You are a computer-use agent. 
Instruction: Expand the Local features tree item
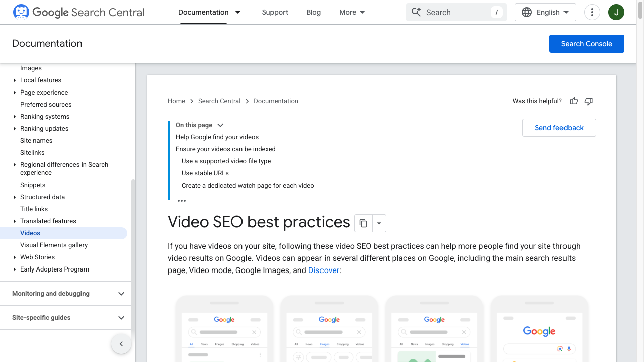(15, 80)
